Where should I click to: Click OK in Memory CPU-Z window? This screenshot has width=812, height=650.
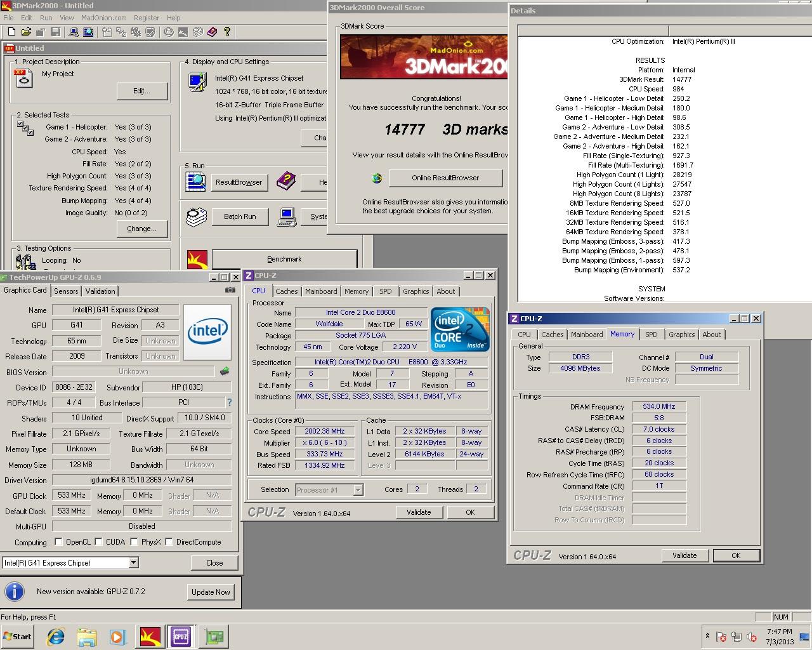click(x=736, y=555)
